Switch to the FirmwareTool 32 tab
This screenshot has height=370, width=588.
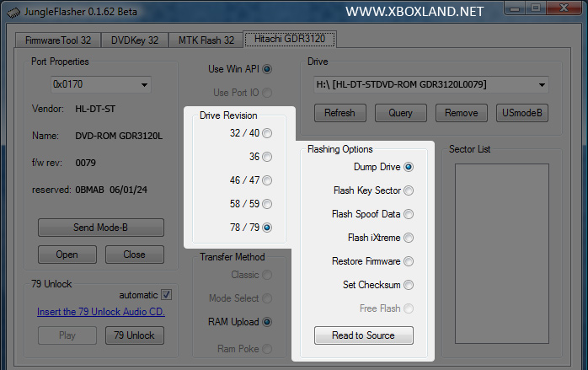pos(58,40)
